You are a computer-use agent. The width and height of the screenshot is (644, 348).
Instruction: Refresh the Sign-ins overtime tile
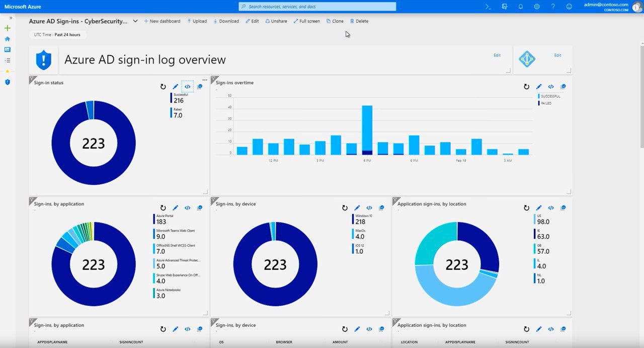(x=526, y=87)
